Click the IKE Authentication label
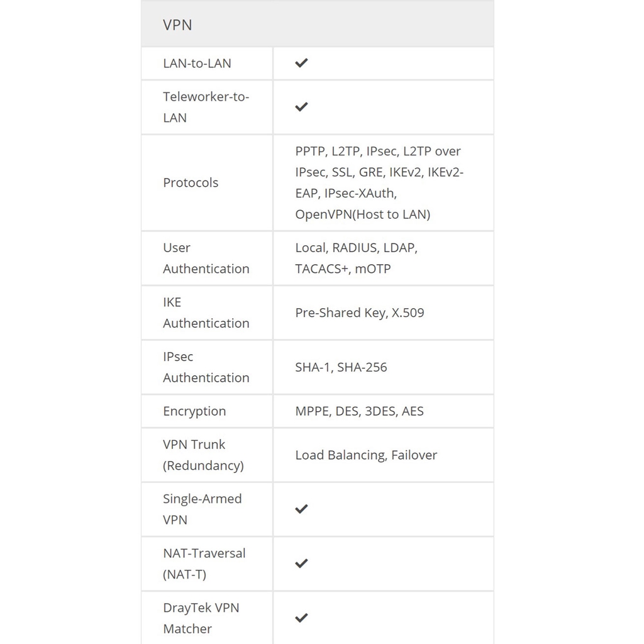 pos(206,313)
